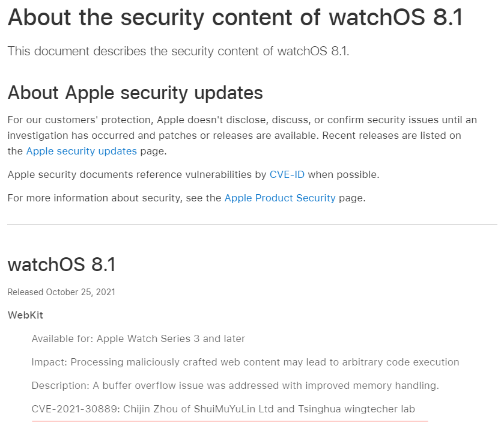Image resolution: width=504 pixels, height=440 pixels.
Task: Click the red underline beneath the CVE credit
Action: coord(230,421)
